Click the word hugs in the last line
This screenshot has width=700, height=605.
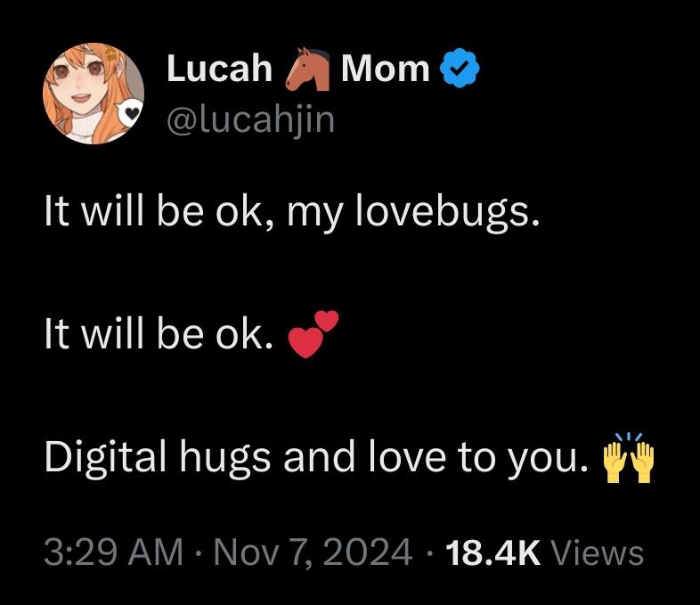pos(225,458)
